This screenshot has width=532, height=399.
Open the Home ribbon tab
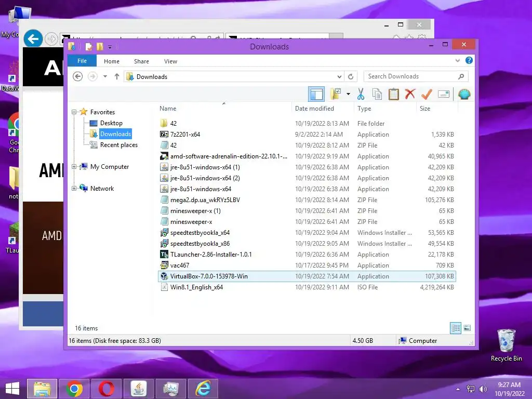(x=112, y=61)
